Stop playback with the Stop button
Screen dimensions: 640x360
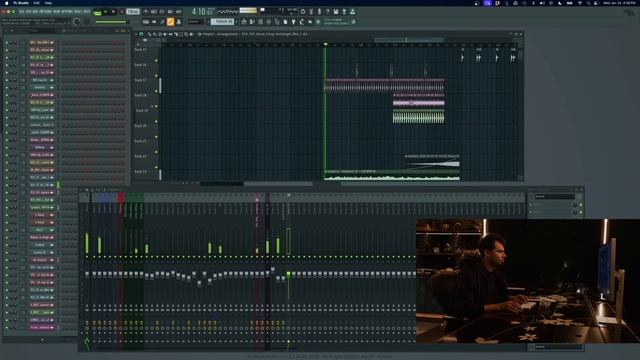coord(113,11)
